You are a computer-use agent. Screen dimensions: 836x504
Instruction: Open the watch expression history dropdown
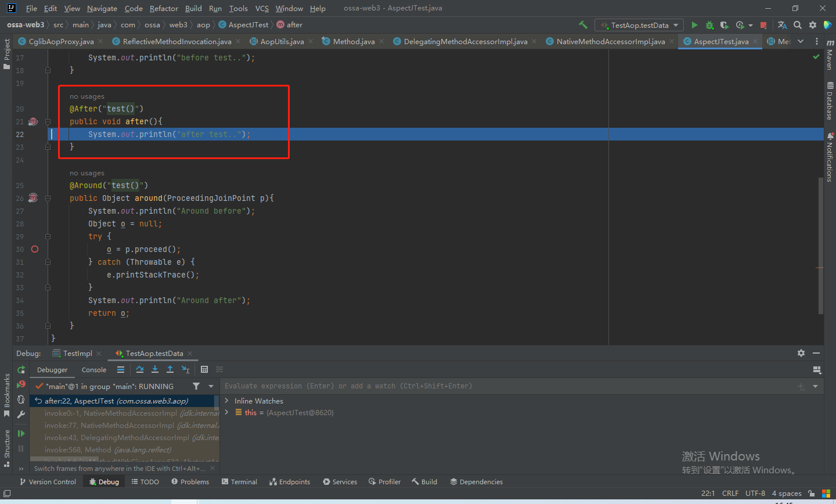tap(815, 386)
